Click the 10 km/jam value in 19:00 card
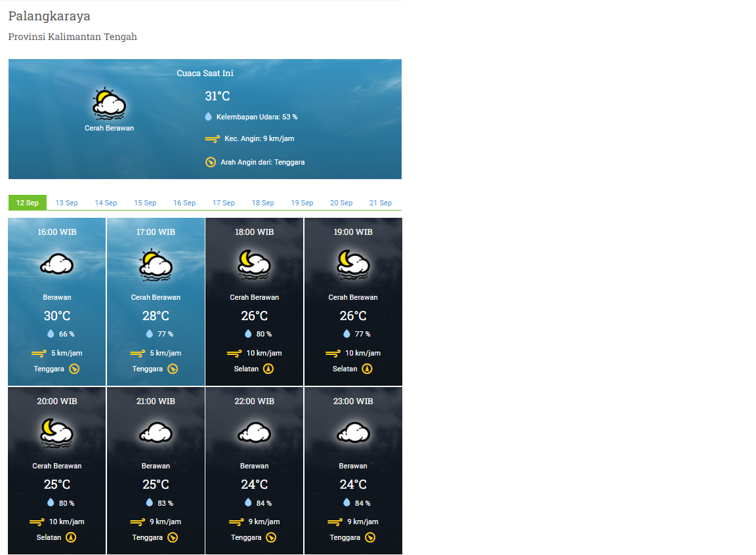This screenshot has width=756, height=555. (362, 353)
